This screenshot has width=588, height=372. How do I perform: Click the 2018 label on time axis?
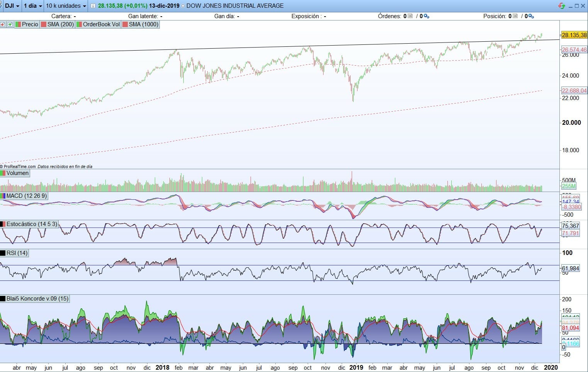point(162,367)
